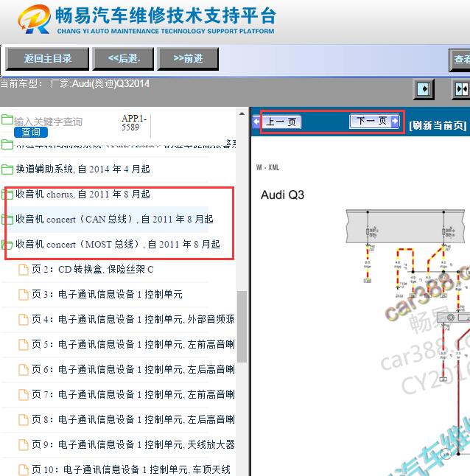The height and width of the screenshot is (476, 470).
Task: Click the double-arrow panel split icon
Action: point(461,89)
